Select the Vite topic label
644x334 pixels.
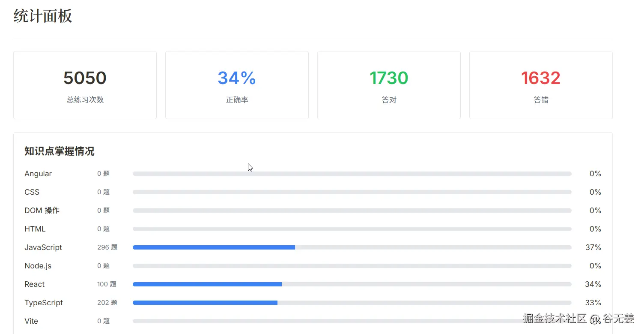click(x=31, y=321)
